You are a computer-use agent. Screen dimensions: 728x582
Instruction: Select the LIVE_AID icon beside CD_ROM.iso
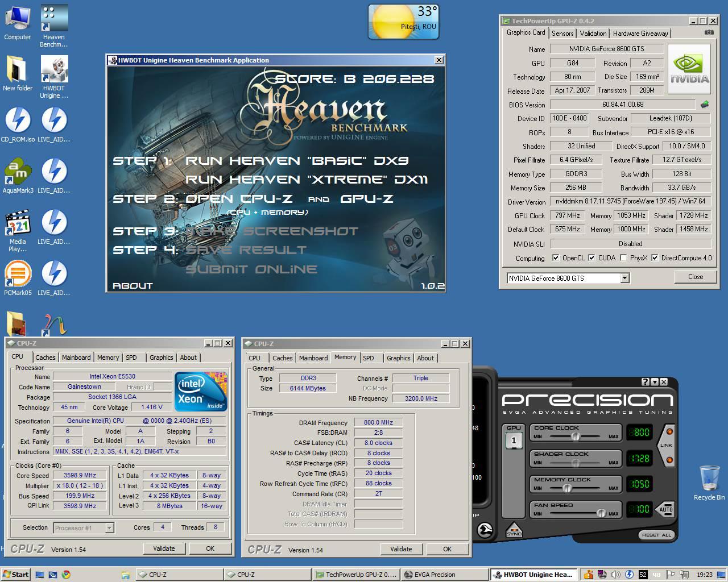point(54,125)
